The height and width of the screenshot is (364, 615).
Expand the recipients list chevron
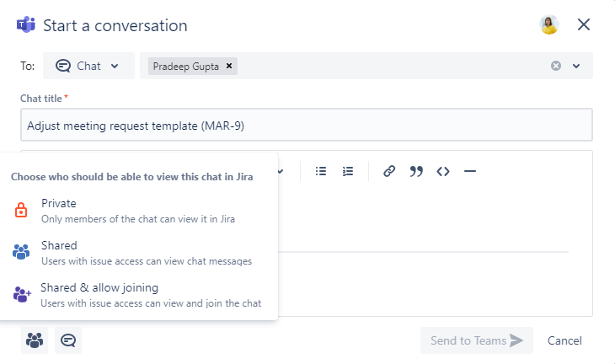tap(577, 66)
